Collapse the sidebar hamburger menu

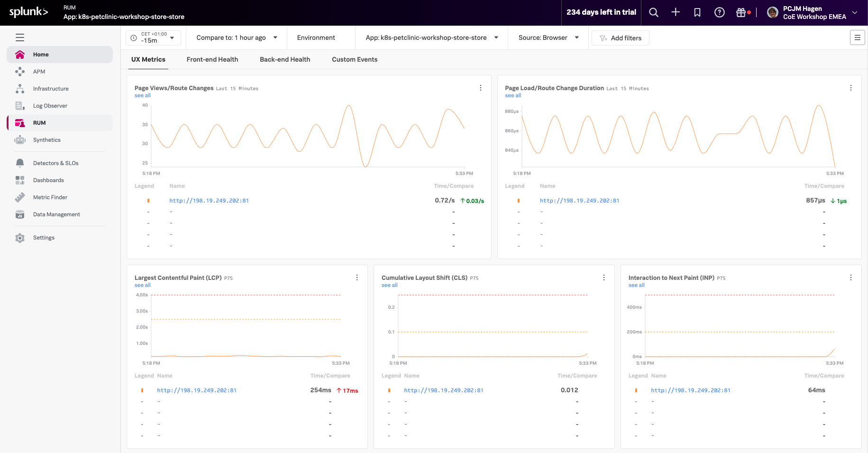click(20, 37)
